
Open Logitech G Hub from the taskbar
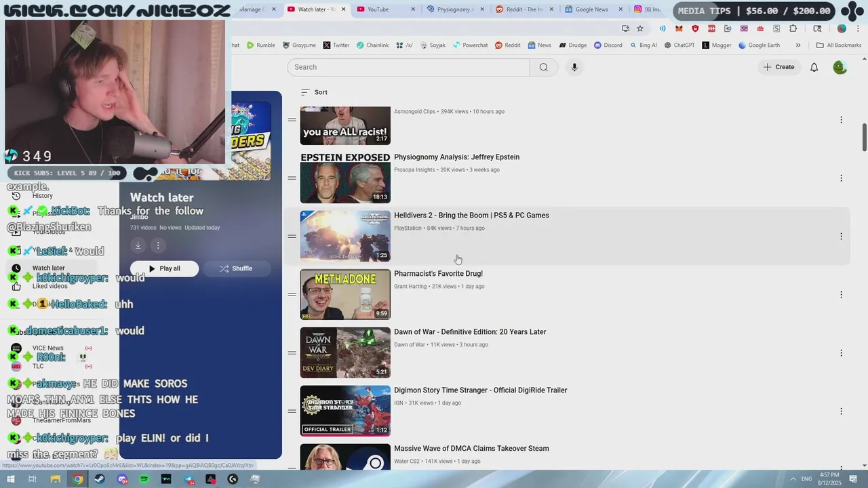point(233,479)
